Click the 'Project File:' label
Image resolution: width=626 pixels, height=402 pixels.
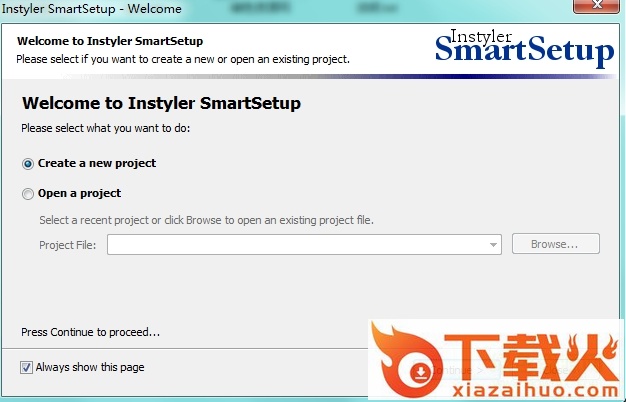(x=67, y=245)
